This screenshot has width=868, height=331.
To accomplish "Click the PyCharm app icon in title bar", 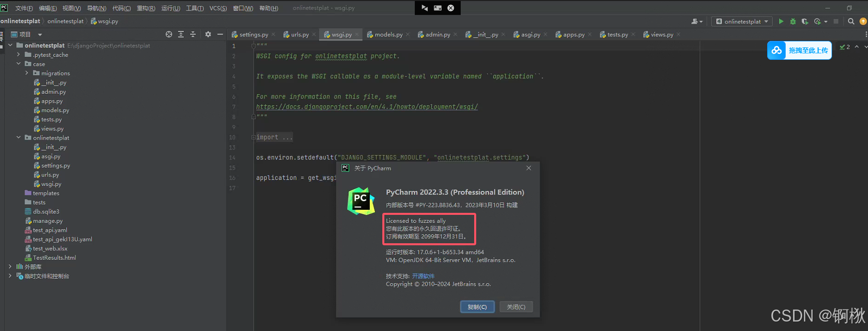I will point(4,8).
